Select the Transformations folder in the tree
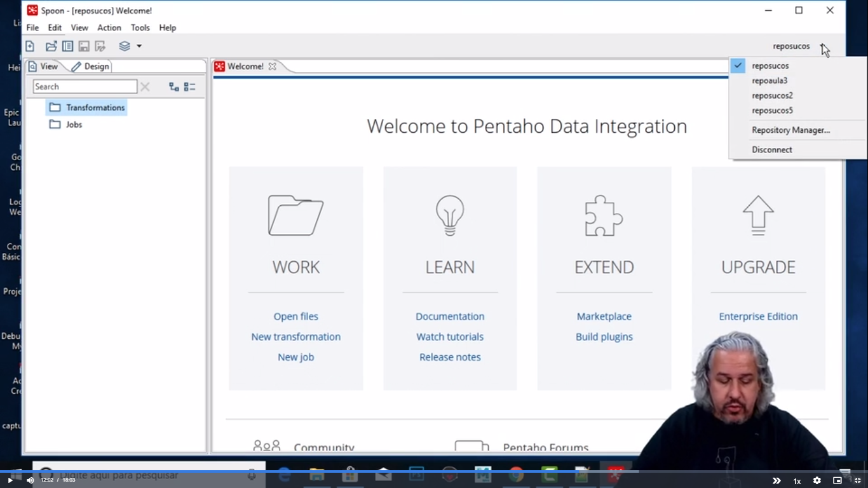The image size is (868, 488). 87,107
